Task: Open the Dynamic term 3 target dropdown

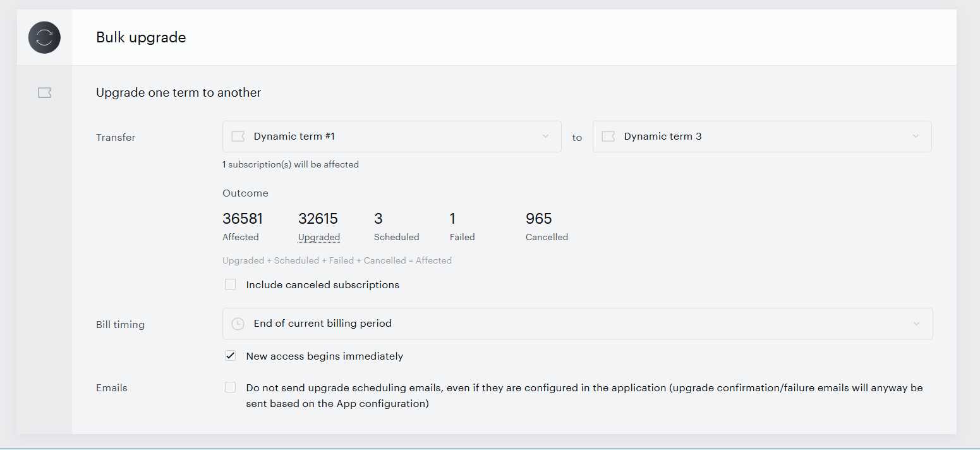Action: click(762, 137)
